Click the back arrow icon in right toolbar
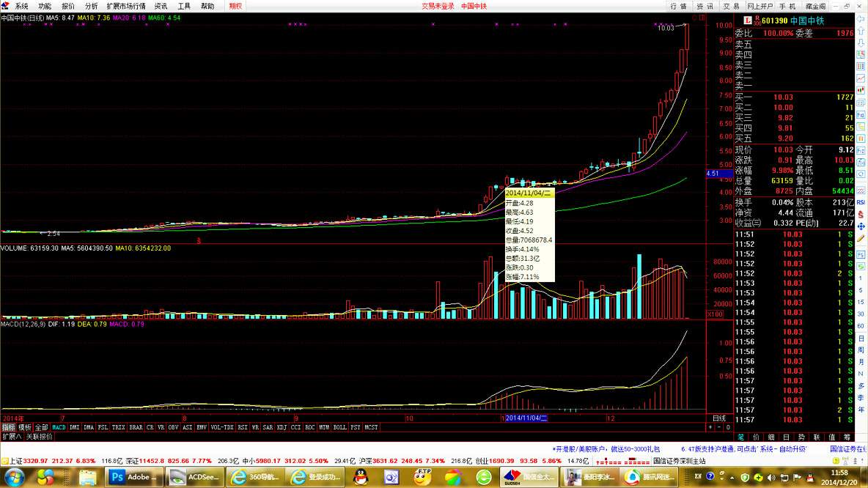This screenshot has width=868, height=488. tap(861, 18)
